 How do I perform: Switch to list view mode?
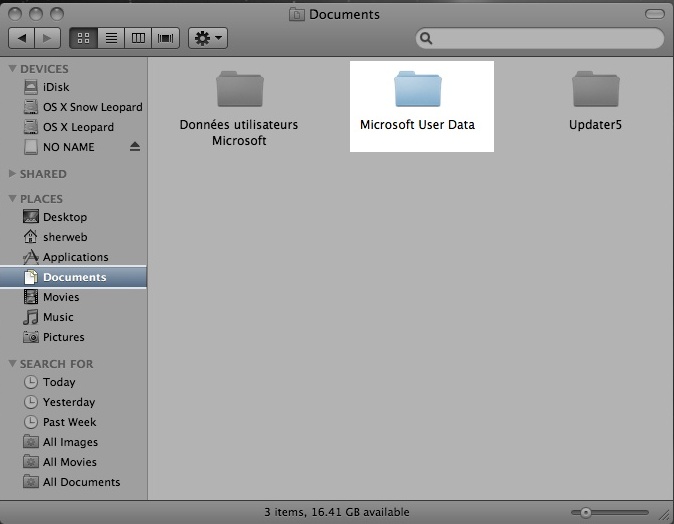[x=111, y=38]
